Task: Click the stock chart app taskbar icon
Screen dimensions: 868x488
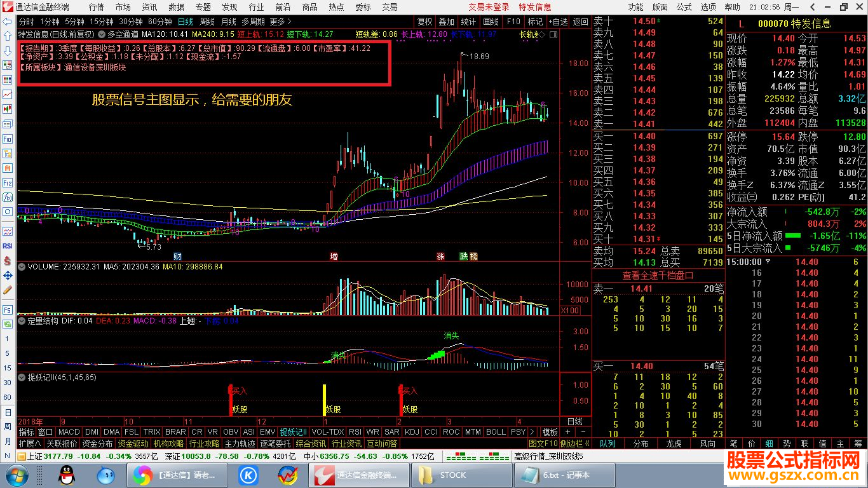Action: click(x=288, y=475)
